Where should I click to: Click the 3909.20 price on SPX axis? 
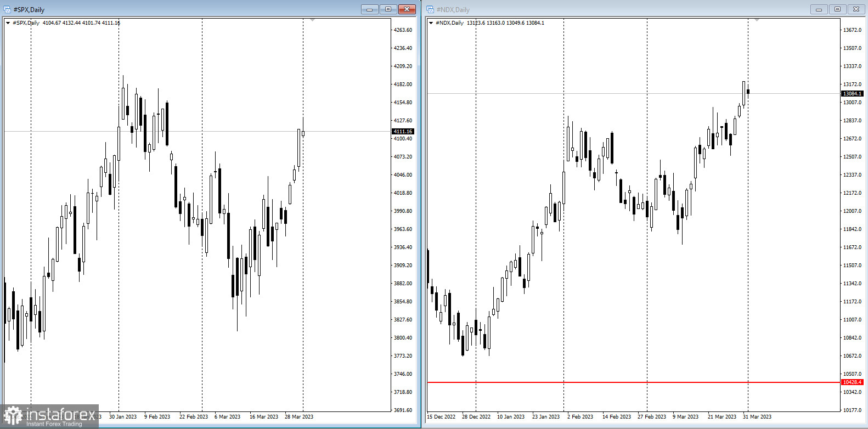click(403, 266)
